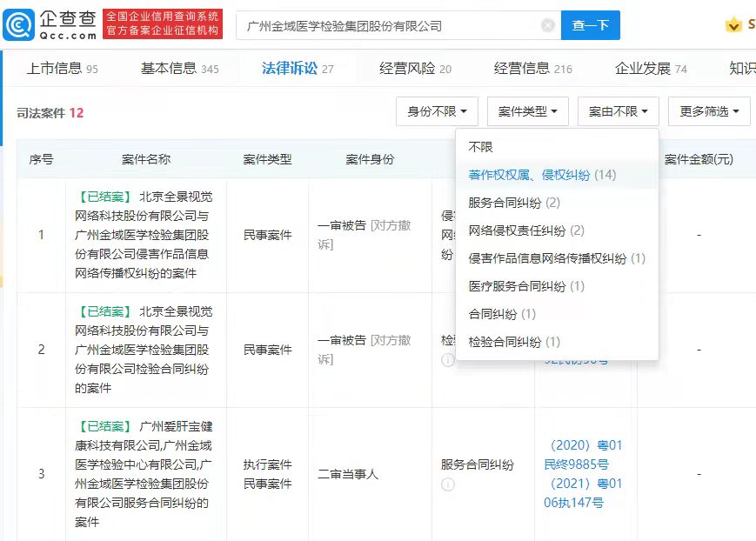Viewport: 756px width, 541px height.
Task: Click sequence number 2 cell
Action: click(42, 350)
